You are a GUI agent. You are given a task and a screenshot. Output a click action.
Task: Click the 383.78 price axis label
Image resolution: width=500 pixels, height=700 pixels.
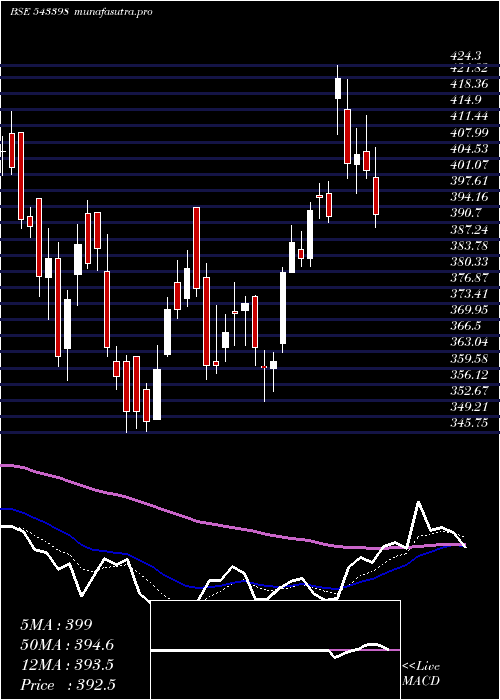[x=469, y=245]
